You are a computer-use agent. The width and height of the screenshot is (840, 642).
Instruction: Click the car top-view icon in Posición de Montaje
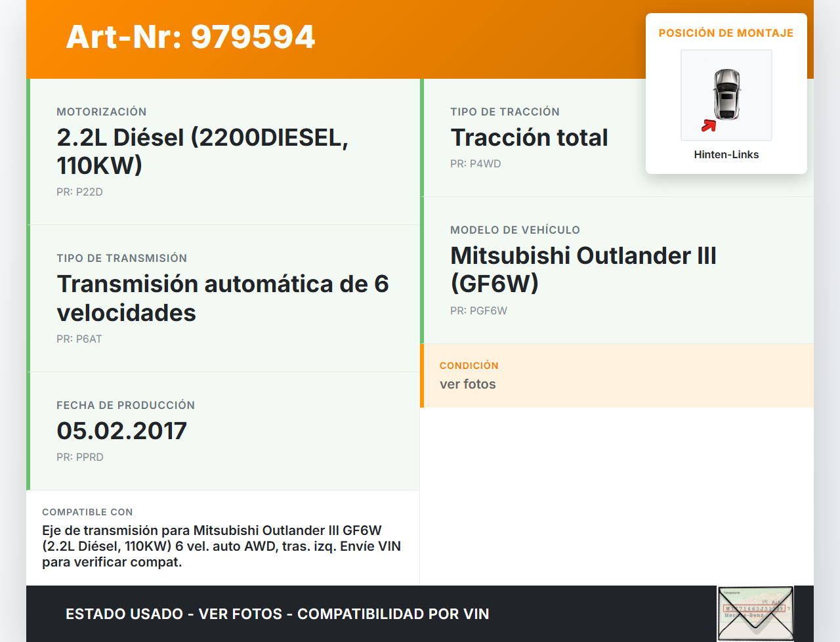(726, 95)
